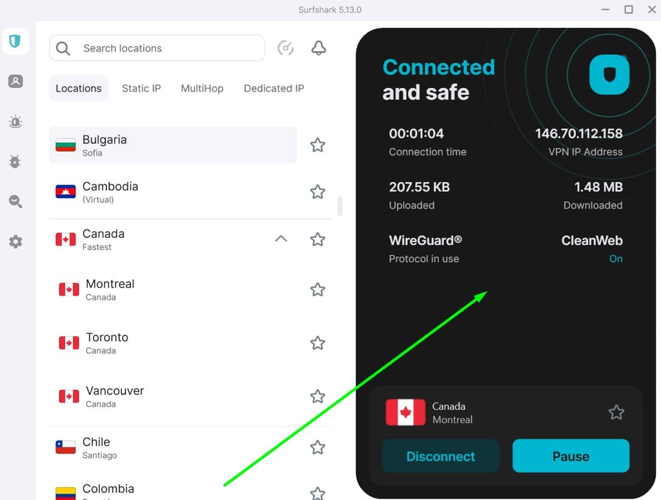Click the notifications bell icon
Viewport: 661px width, 500px height.
[x=319, y=48]
